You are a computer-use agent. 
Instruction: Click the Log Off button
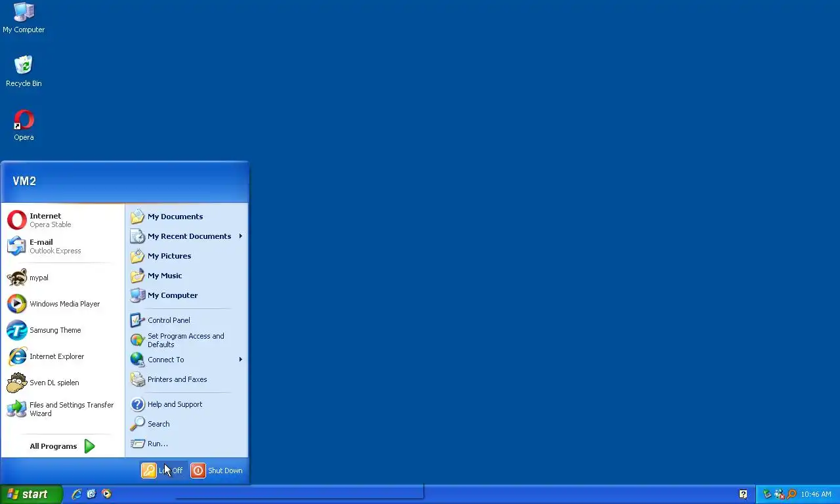(163, 471)
